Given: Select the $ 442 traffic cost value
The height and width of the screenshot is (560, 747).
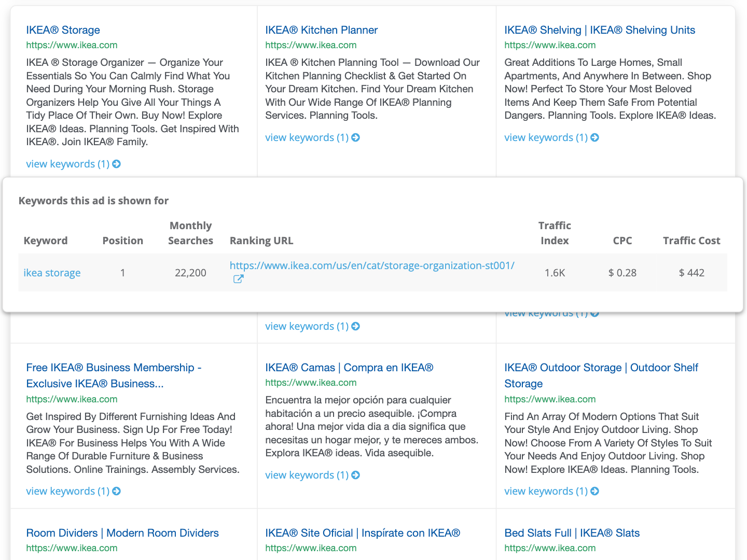Looking at the screenshot, I should [691, 273].
